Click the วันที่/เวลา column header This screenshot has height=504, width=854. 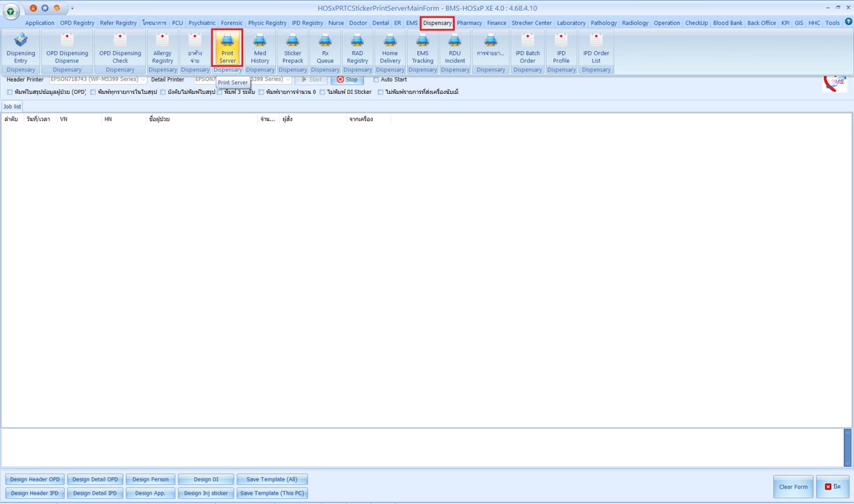pos(40,119)
